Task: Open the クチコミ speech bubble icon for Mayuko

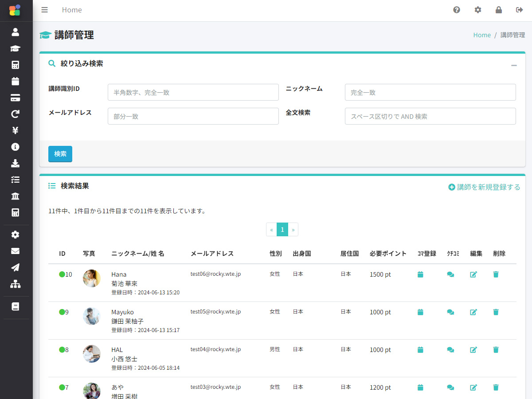Action: coord(450,312)
